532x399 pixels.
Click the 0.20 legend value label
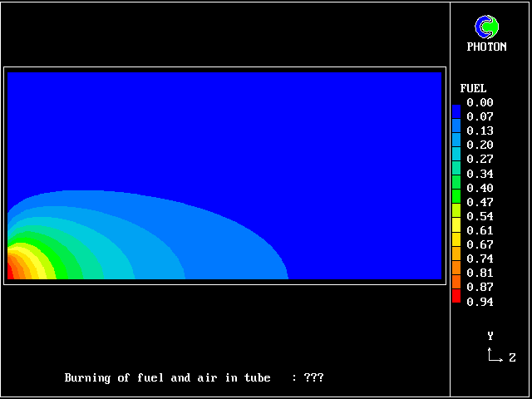pos(480,145)
